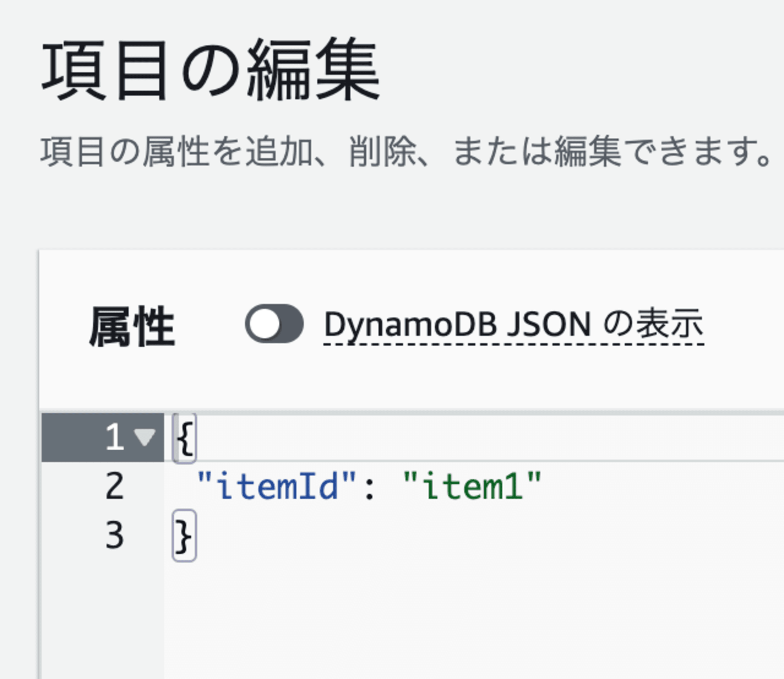The width and height of the screenshot is (784, 679).
Task: Toggle the DynamoDB JSON view switch
Action: [x=274, y=324]
